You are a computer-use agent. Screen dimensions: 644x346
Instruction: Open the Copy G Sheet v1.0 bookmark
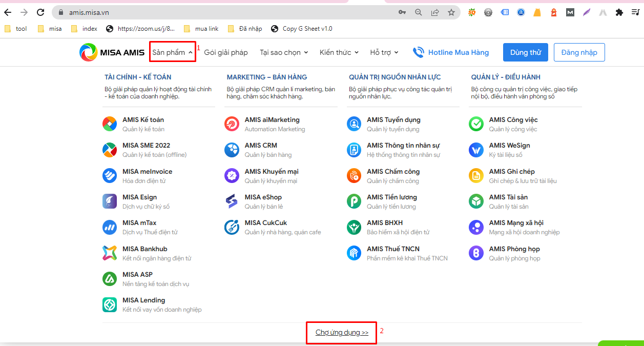click(302, 29)
